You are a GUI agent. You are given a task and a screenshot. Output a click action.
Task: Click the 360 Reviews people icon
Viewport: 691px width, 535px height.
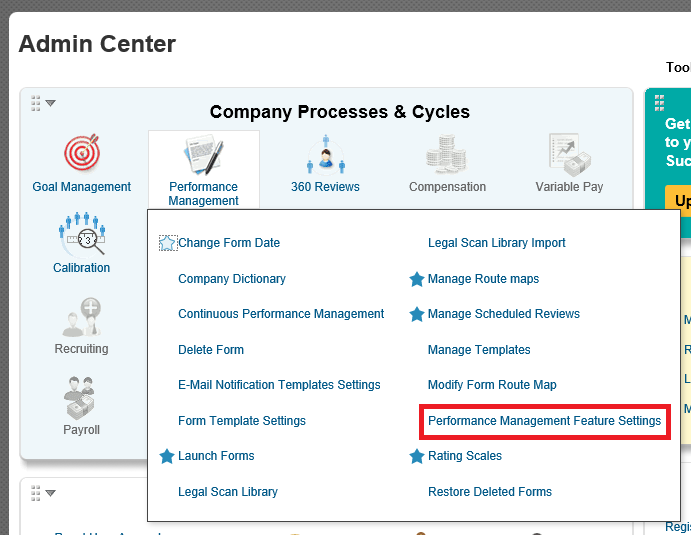tap(326, 154)
